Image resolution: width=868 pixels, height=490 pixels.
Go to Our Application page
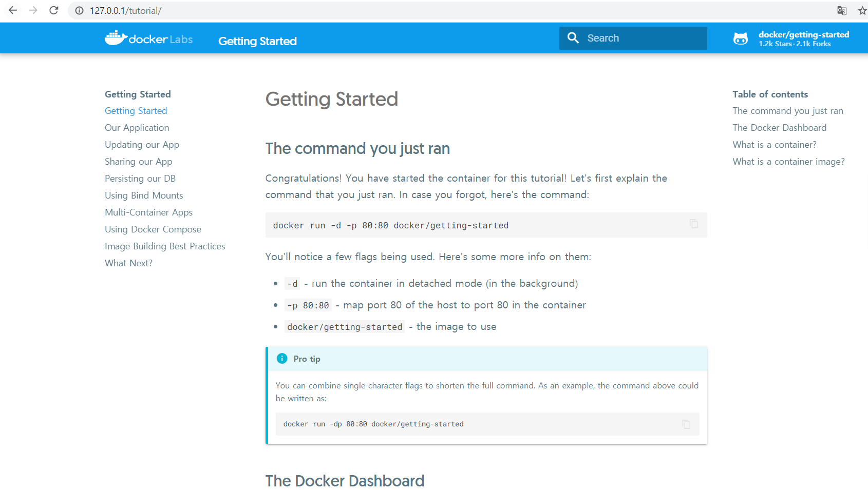[x=137, y=128]
